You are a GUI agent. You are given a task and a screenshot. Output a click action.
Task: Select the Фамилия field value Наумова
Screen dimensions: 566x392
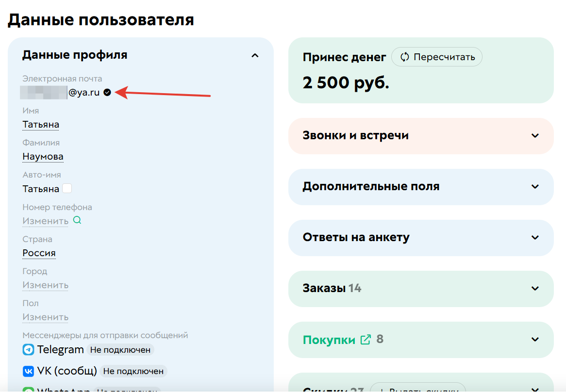pos(43,156)
